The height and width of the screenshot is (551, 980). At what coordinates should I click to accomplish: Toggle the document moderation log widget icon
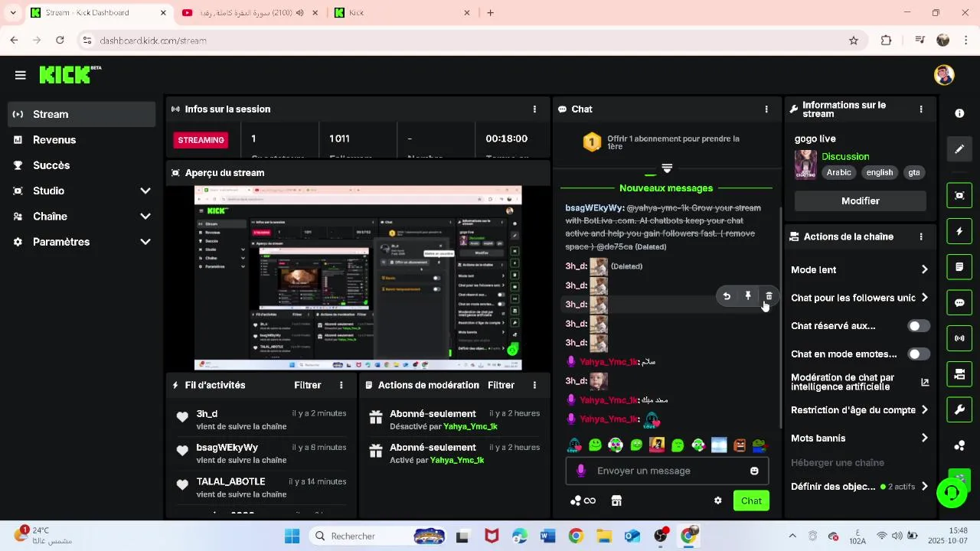(959, 267)
